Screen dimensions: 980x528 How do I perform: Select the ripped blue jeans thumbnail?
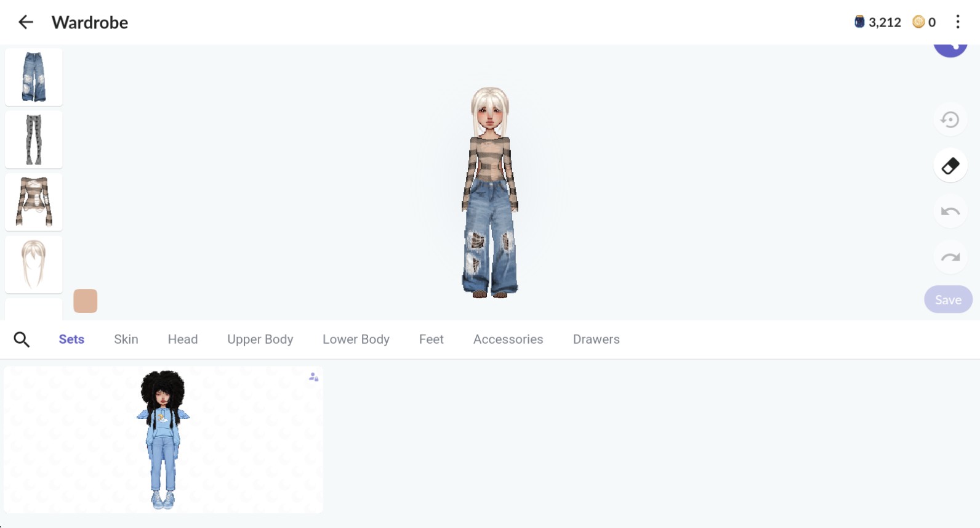(34, 77)
